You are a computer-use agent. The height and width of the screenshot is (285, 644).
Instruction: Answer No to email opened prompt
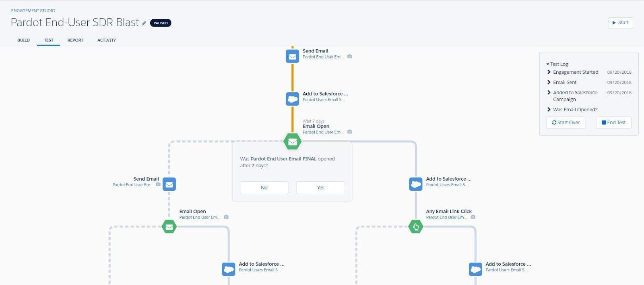(264, 187)
